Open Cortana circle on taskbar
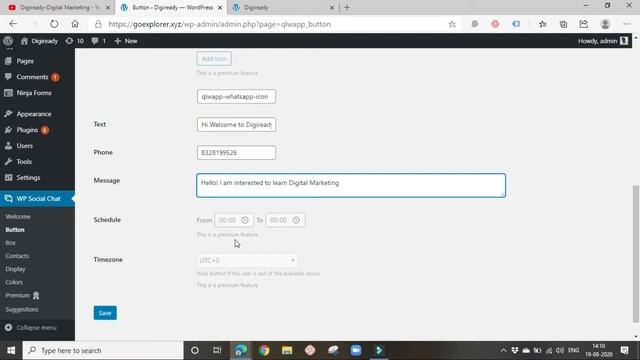 point(195,350)
